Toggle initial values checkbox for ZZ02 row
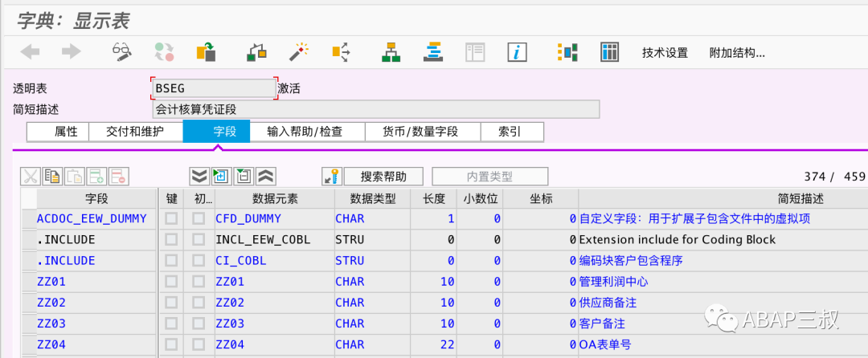 [x=199, y=303]
